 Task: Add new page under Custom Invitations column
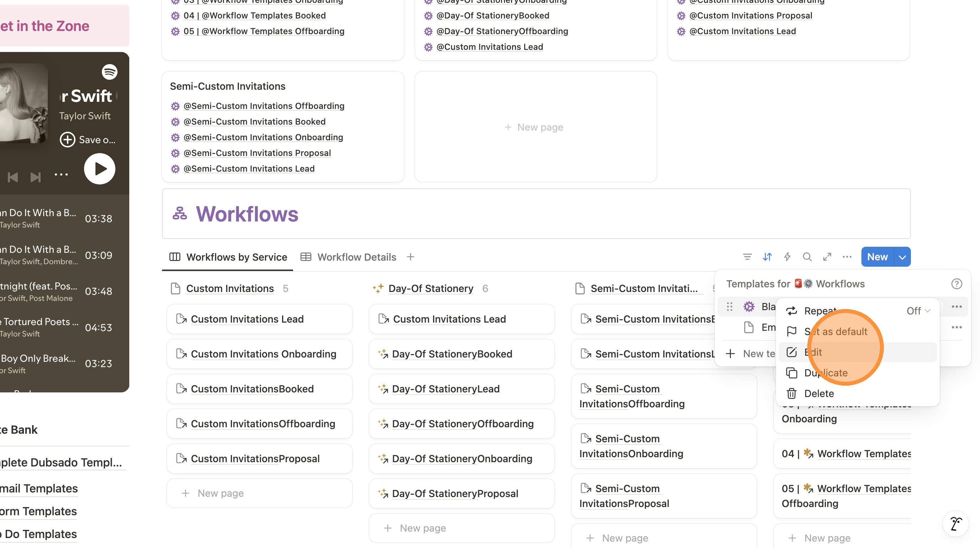point(260,493)
